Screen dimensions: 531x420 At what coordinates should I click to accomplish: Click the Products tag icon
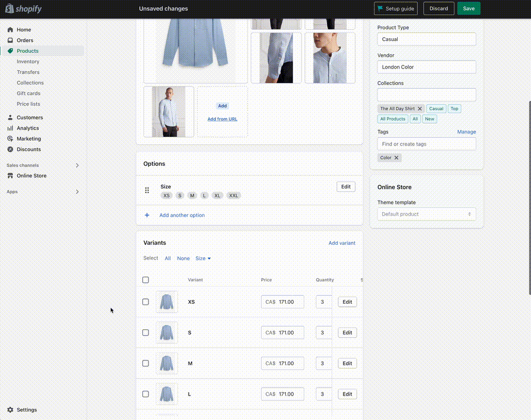click(x=10, y=51)
